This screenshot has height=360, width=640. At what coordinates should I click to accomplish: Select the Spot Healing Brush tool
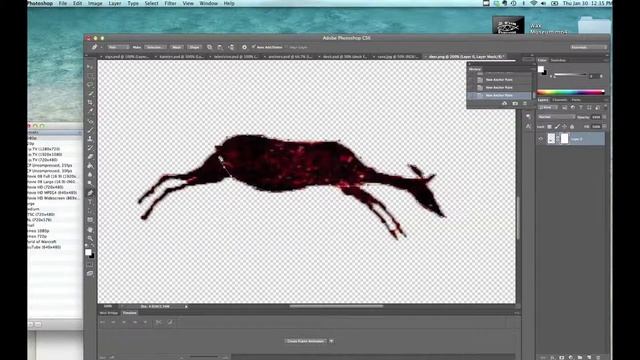90,121
